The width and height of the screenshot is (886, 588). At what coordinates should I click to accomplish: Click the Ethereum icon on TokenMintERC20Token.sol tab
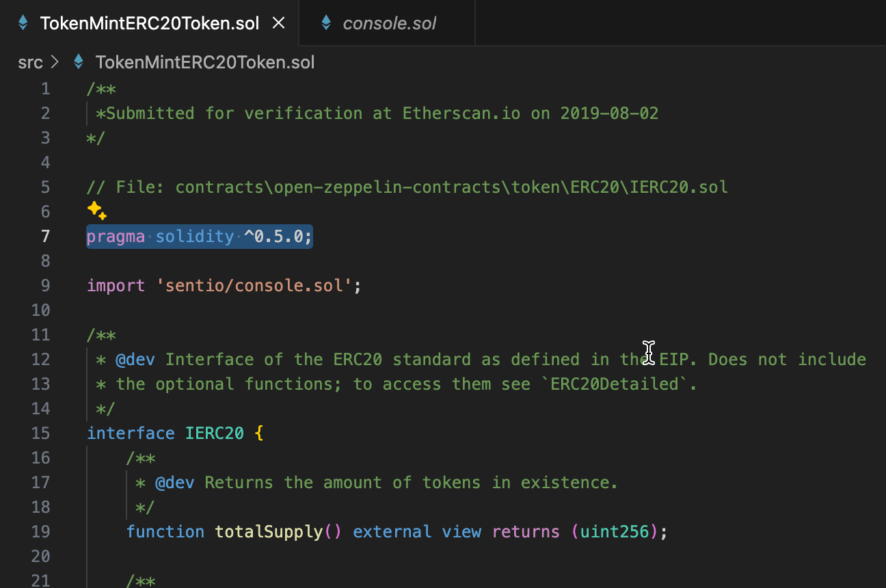pyautogui.click(x=23, y=23)
